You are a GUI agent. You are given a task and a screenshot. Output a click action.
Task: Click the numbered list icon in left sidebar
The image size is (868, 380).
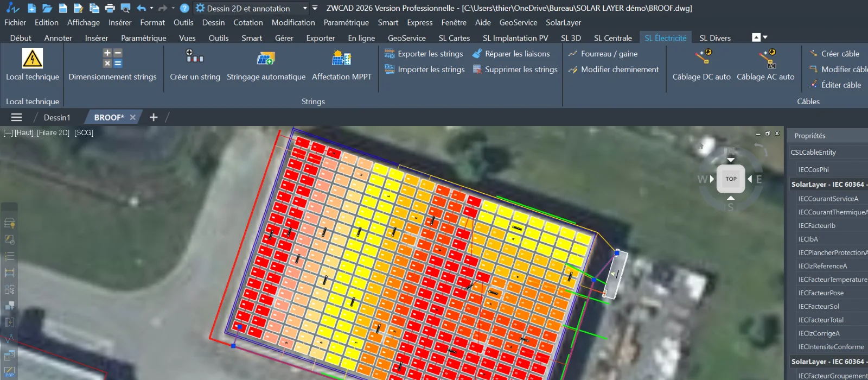tap(9, 256)
